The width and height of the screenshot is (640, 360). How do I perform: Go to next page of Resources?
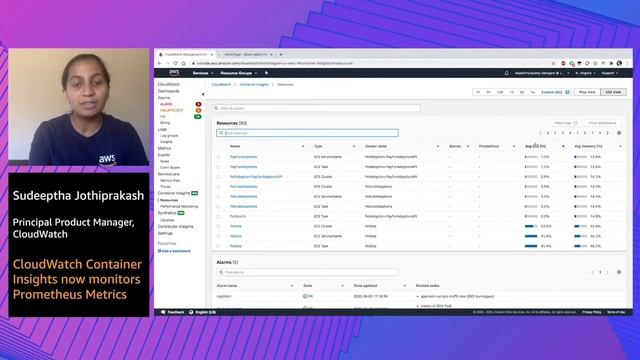tap(608, 133)
